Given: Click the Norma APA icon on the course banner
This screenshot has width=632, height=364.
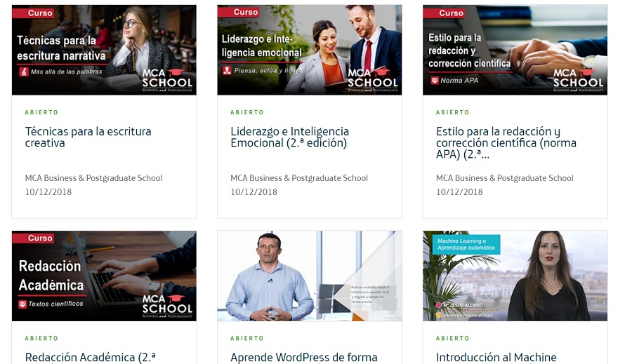Looking at the screenshot, I should [x=435, y=81].
